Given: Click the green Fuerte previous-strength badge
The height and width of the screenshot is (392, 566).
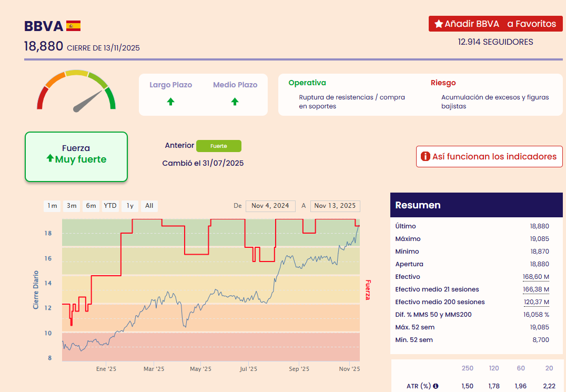Looking at the screenshot, I should click(219, 146).
